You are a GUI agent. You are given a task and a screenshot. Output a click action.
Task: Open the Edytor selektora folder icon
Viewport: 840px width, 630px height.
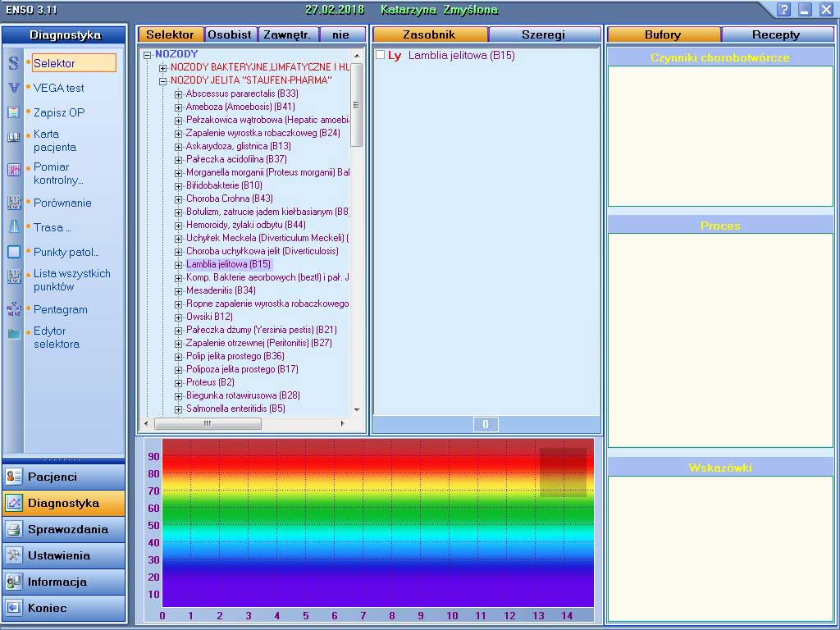14,334
